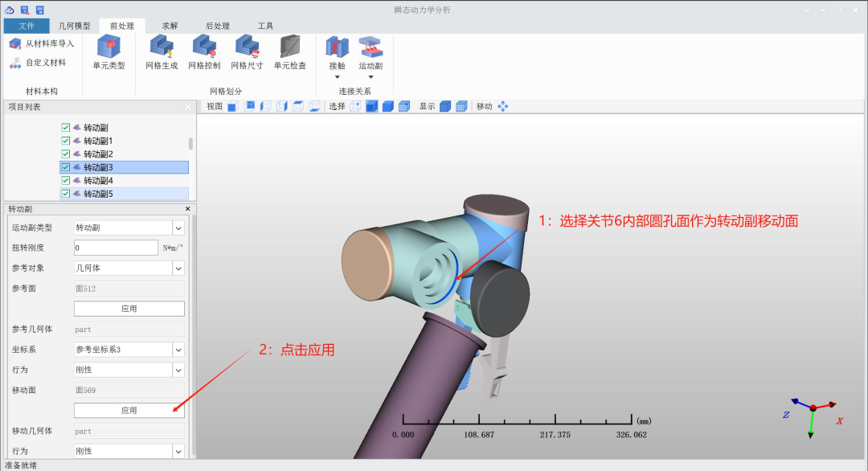Click the cloud icon in the title bar
Viewport: 868px width, 471px height.
click(10, 10)
